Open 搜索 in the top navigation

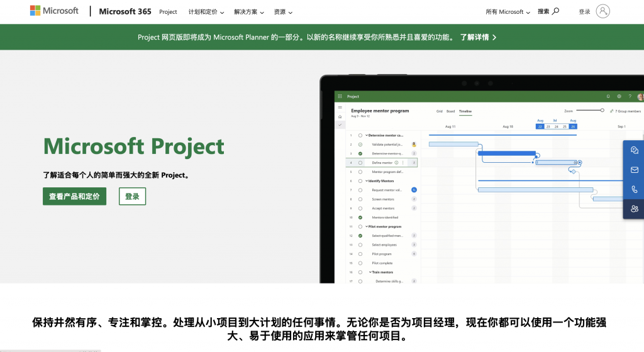point(543,11)
